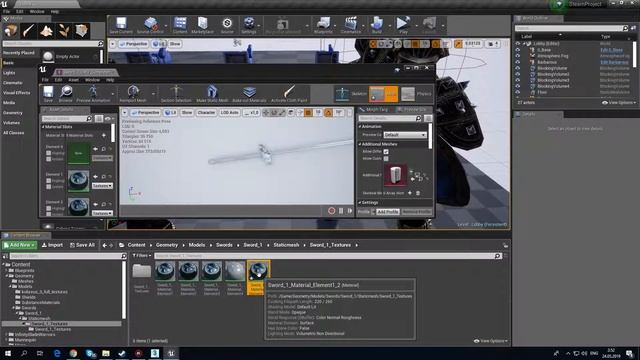Viewport: 640px width, 360px height.
Task: Open View Options in Content Browser
Action: (x=491, y=341)
